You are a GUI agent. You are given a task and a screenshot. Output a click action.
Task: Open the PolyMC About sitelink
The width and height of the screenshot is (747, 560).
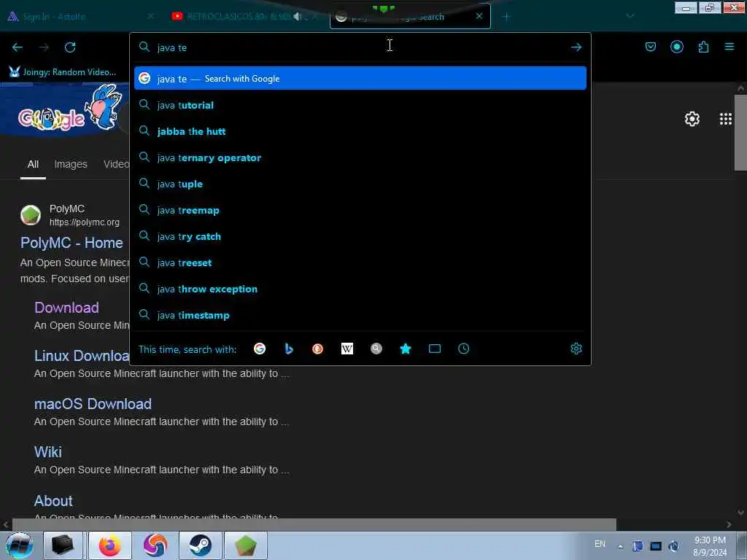(53, 500)
